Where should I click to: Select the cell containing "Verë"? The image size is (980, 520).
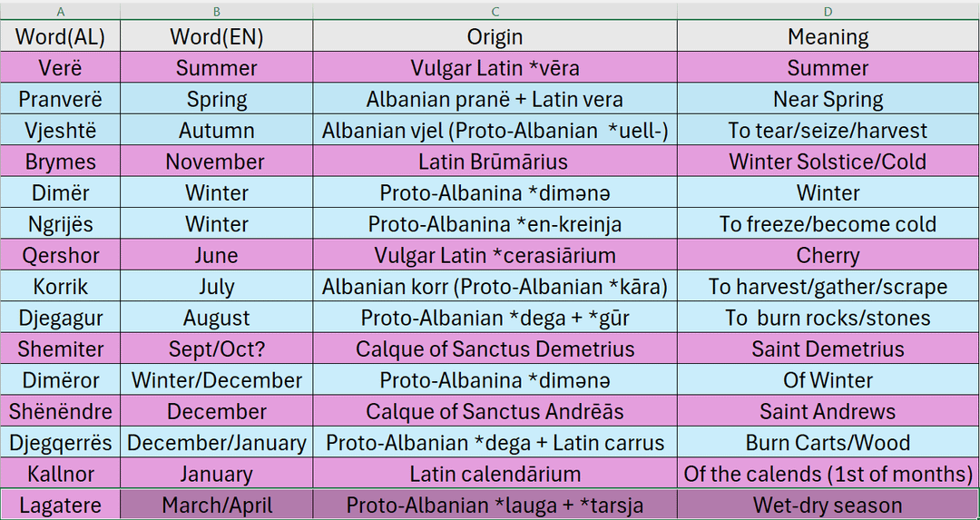60,68
